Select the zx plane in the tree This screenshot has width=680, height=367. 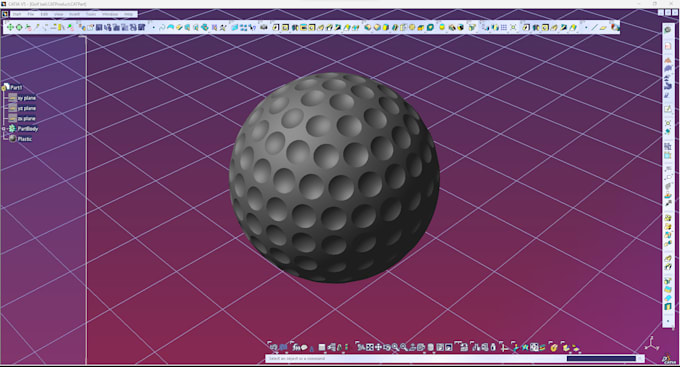[x=27, y=118]
